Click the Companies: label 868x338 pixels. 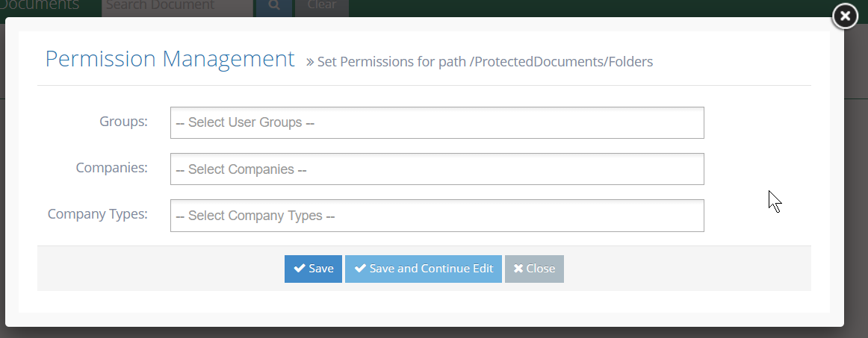click(112, 168)
